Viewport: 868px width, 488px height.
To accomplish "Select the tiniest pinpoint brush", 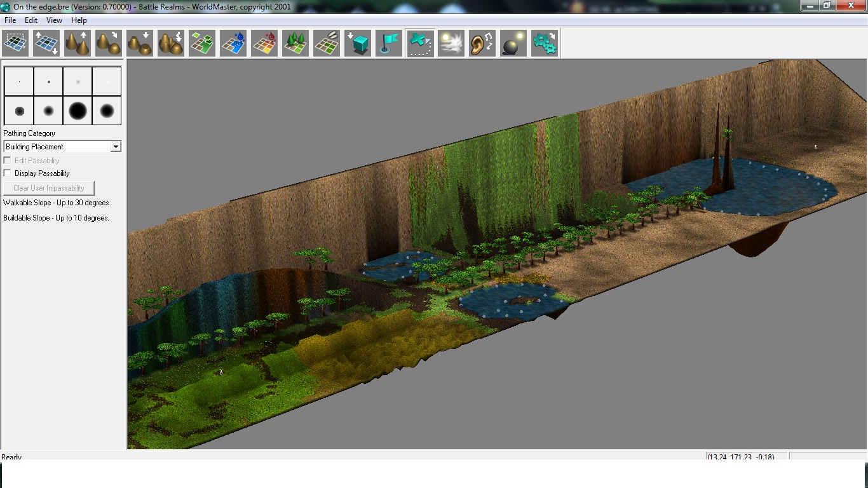I will pyautogui.click(x=19, y=81).
